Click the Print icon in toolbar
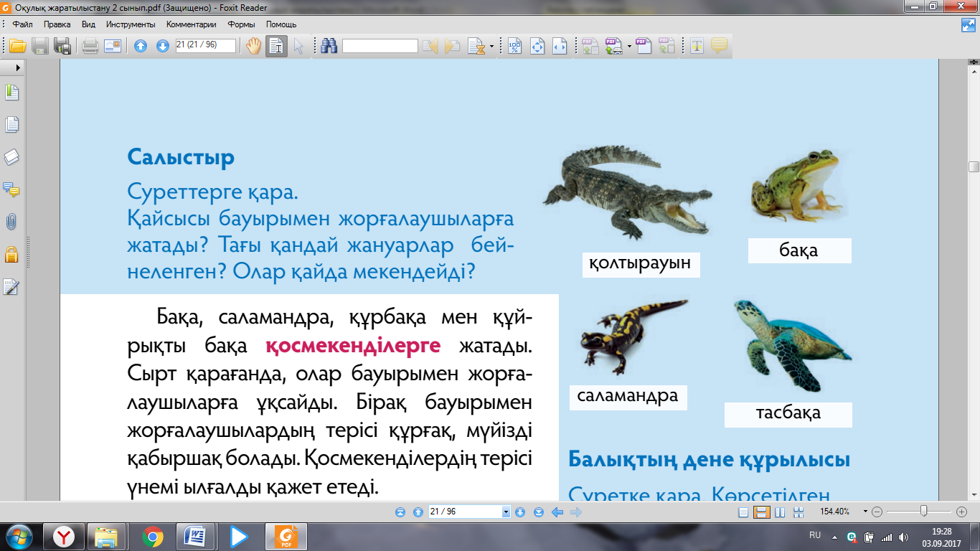The width and height of the screenshot is (980, 551). coord(90,47)
